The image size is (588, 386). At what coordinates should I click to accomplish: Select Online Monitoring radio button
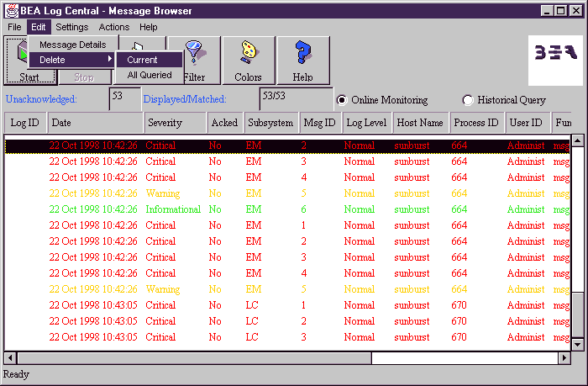pos(342,100)
